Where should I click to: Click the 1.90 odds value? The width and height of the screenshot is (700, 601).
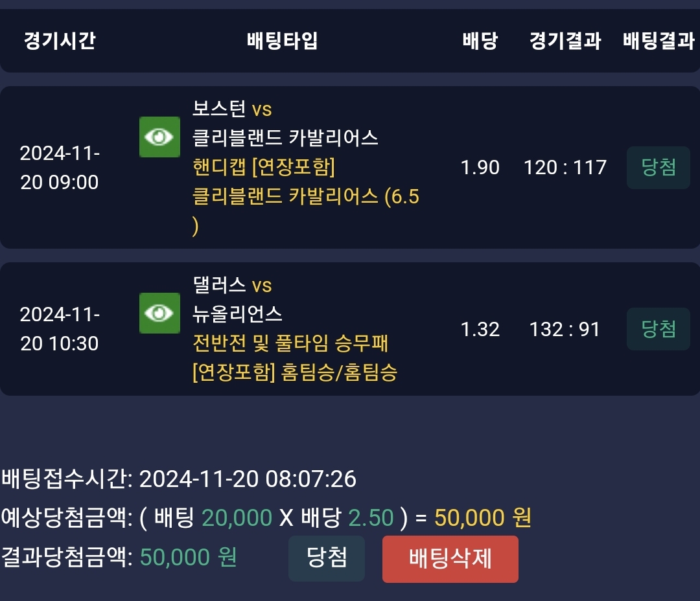tap(480, 168)
